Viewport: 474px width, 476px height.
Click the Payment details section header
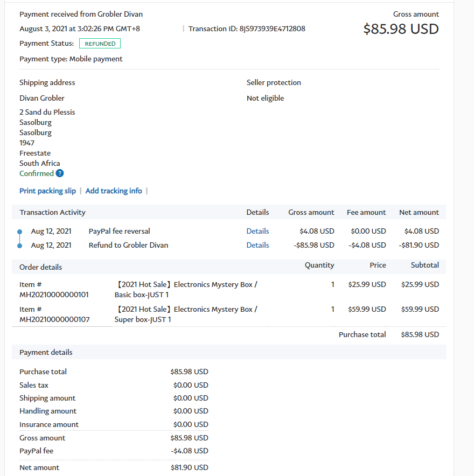tap(46, 352)
